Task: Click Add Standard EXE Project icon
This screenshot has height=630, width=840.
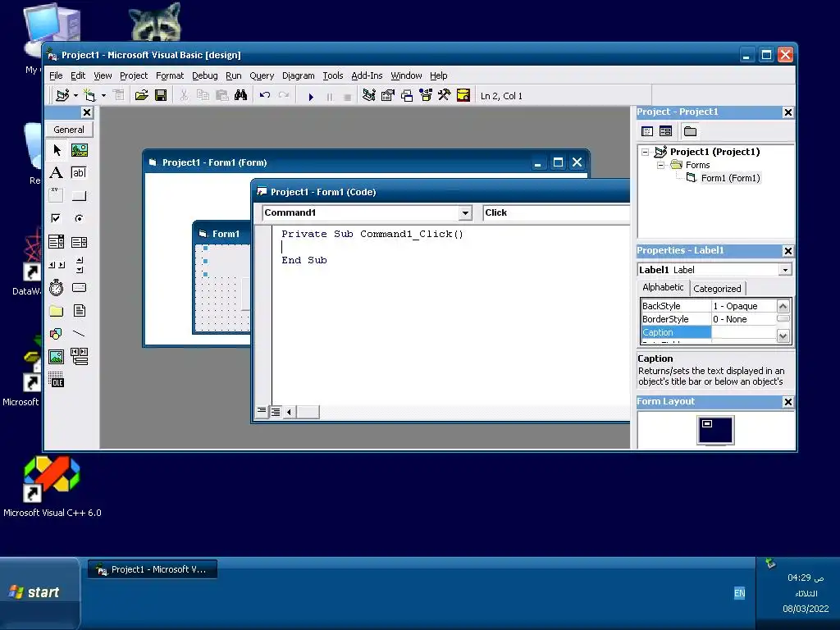Action: pyautogui.click(x=62, y=95)
